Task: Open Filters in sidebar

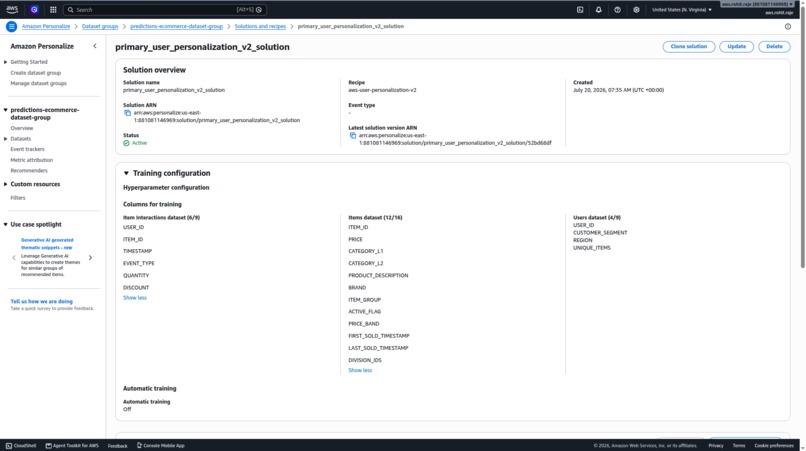Action: coord(17,198)
